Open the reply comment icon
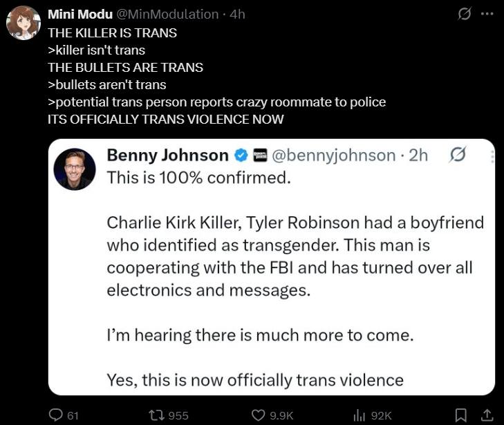This screenshot has height=425, width=504. (55, 415)
